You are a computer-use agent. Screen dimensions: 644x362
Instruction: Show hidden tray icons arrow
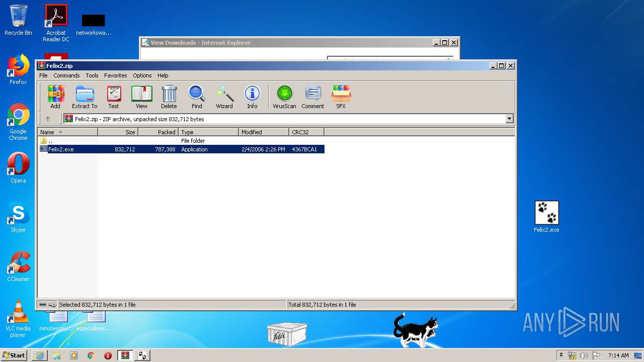(561, 355)
